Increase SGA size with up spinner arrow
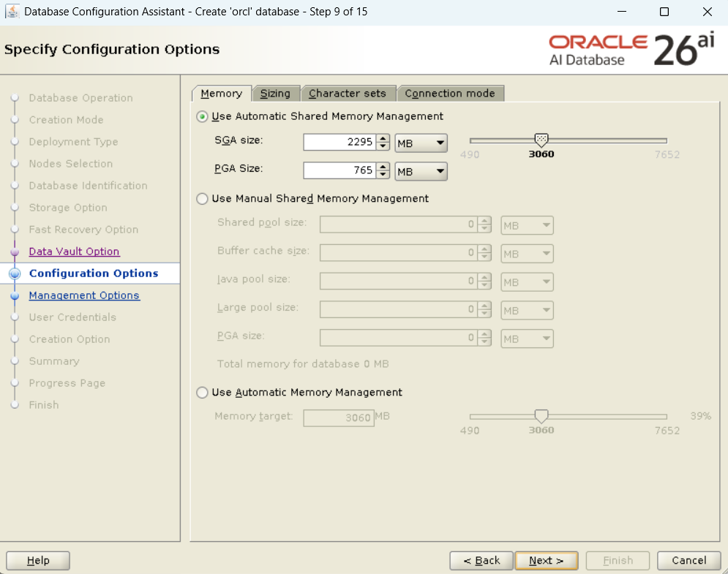Screen dimensions: 728x574 coord(383,138)
